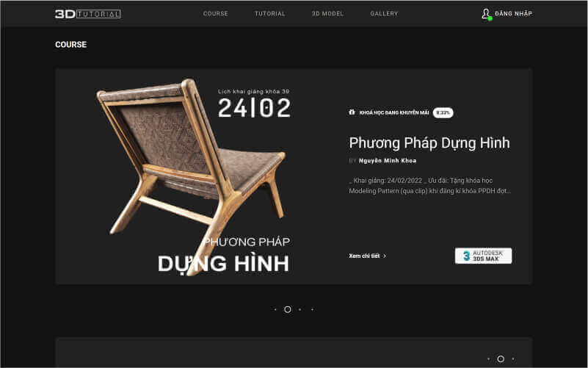The height and width of the screenshot is (368, 588).
Task: Open the COURSE menu item
Action: tap(216, 13)
